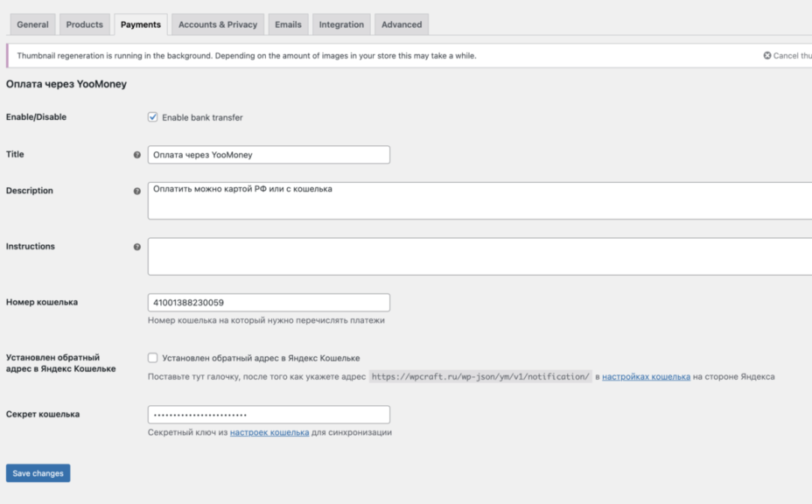812x504 pixels.
Task: Click into the Description text area
Action: tap(479, 200)
